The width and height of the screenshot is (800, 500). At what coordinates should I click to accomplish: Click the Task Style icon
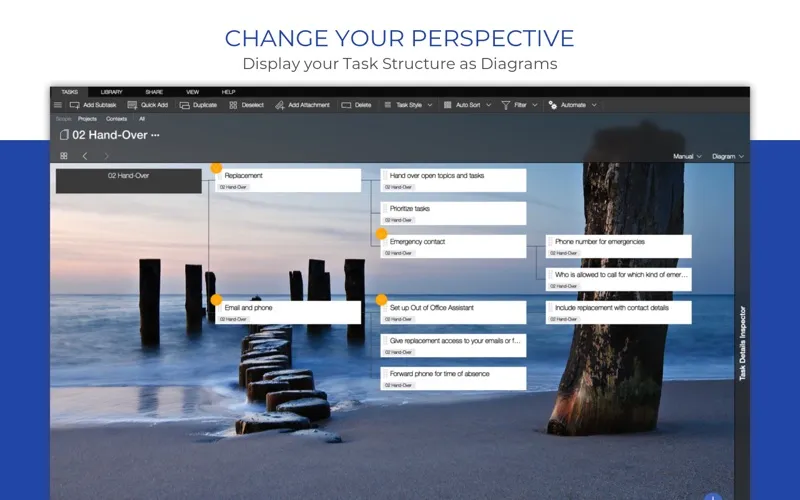click(x=388, y=105)
